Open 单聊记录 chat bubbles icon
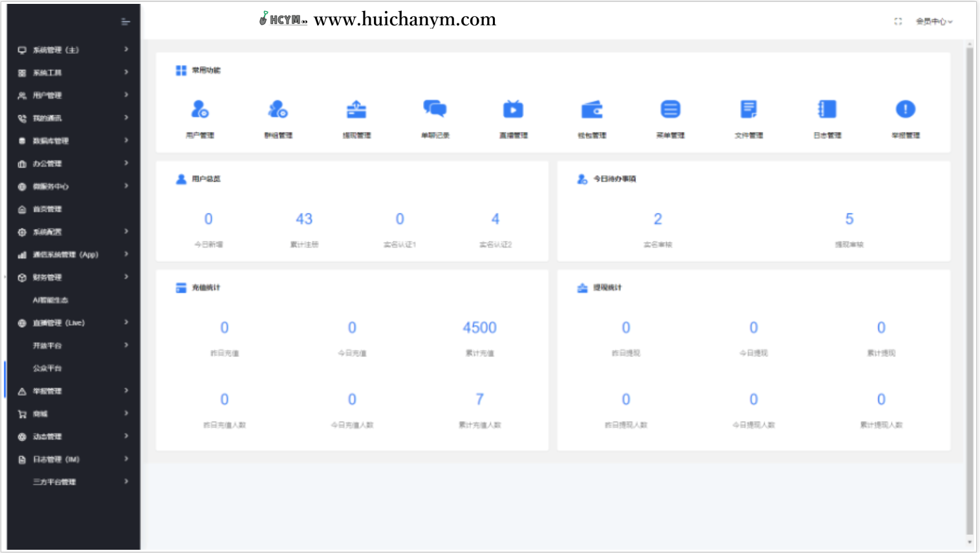This screenshot has height=553, width=980. (x=435, y=109)
